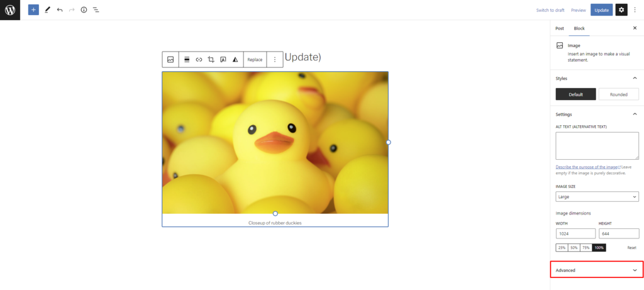The height and width of the screenshot is (290, 644).
Task: Open image block options three-dot menu
Action: click(x=274, y=60)
